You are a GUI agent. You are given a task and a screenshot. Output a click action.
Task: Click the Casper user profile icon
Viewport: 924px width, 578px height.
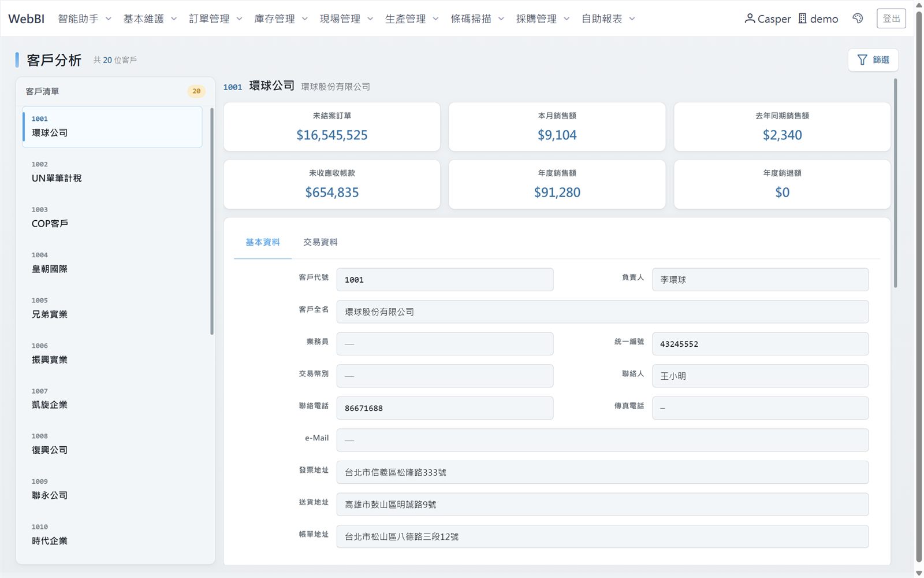pyautogui.click(x=750, y=18)
